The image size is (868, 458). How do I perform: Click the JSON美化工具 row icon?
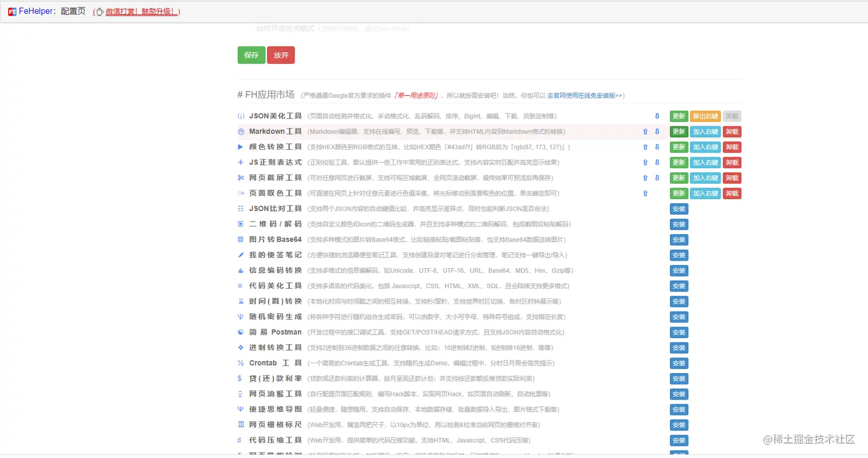coord(241,116)
